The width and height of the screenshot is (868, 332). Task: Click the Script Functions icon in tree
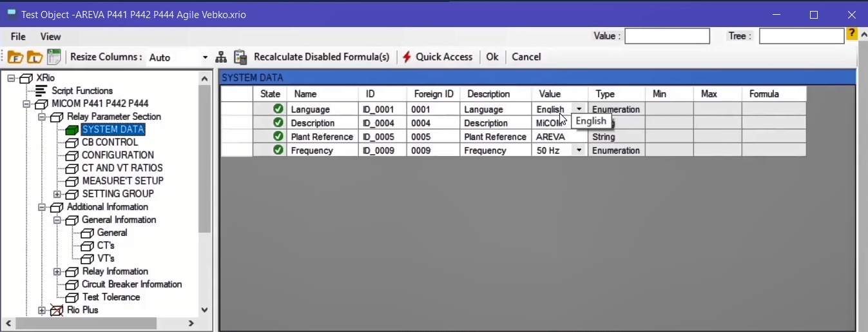pyautogui.click(x=41, y=91)
